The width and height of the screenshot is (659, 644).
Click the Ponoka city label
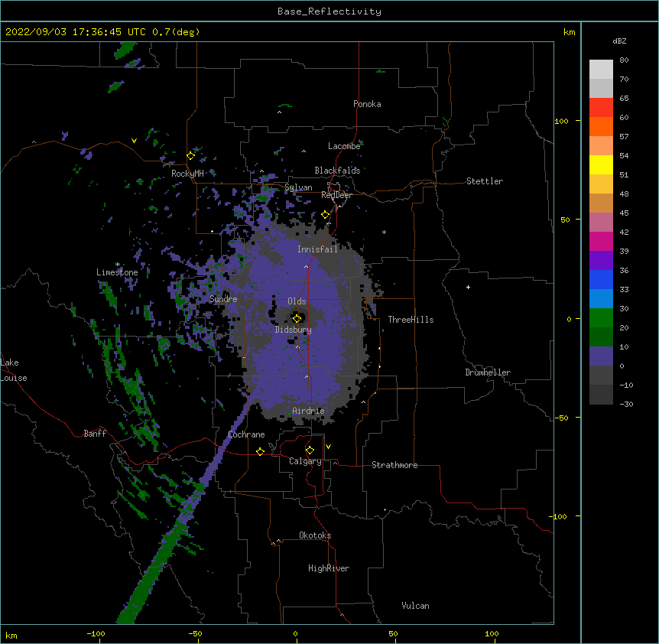[367, 104]
